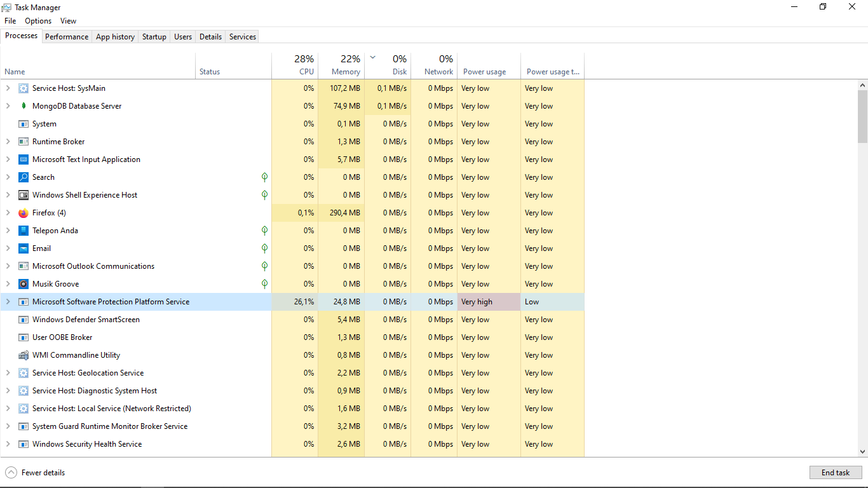This screenshot has width=868, height=488.
Task: Sort by the Disk column header
Action: pyautogui.click(x=388, y=65)
